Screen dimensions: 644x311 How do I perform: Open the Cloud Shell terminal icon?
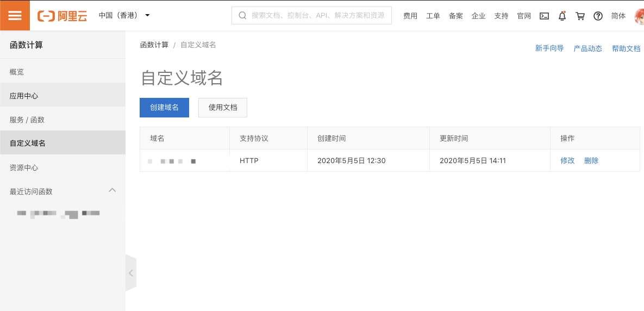point(544,16)
